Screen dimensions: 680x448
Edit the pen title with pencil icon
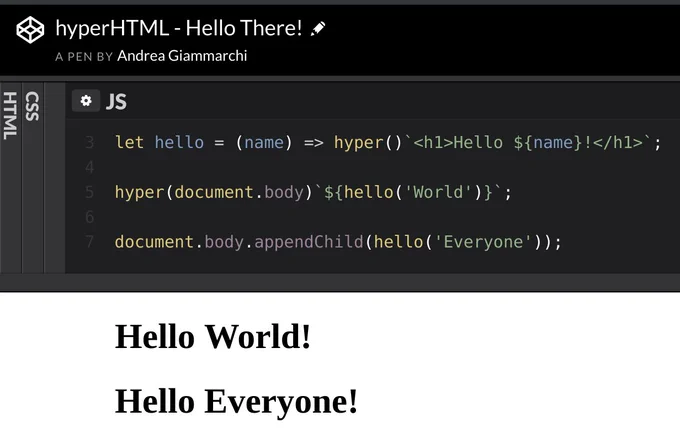tap(318, 29)
